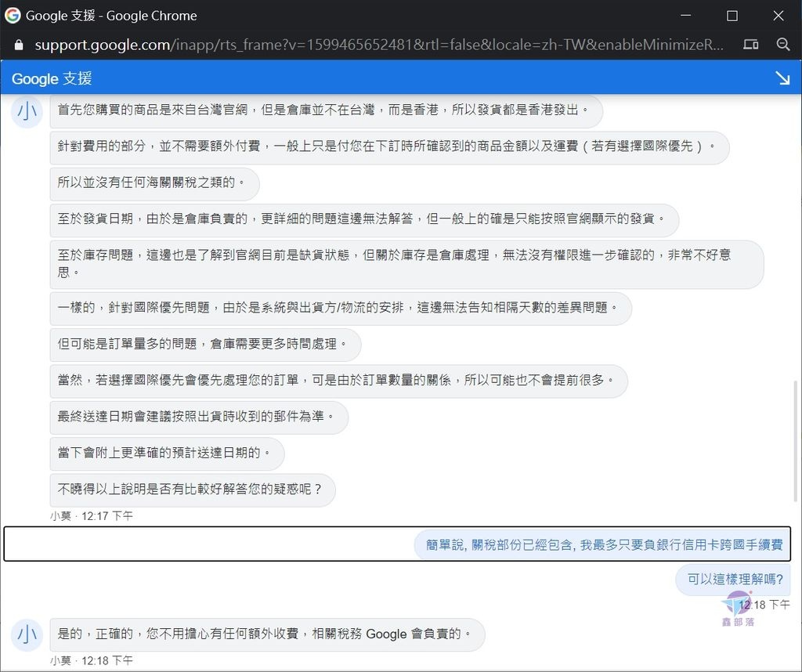Click the Google logo icon in the title bar

(13, 16)
